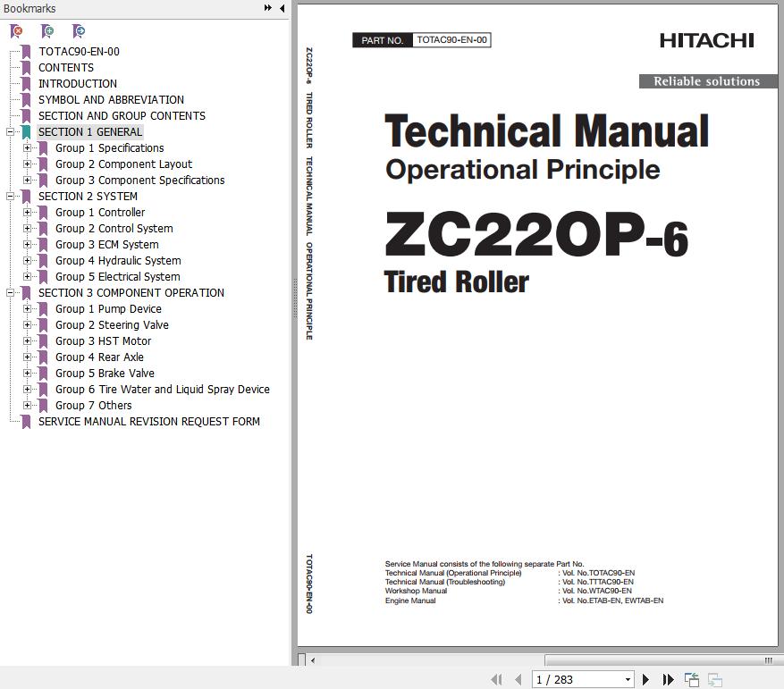Click the bookmark icon beside TOTAC90-EN-00
The height and width of the screenshot is (689, 784).
tap(26, 52)
